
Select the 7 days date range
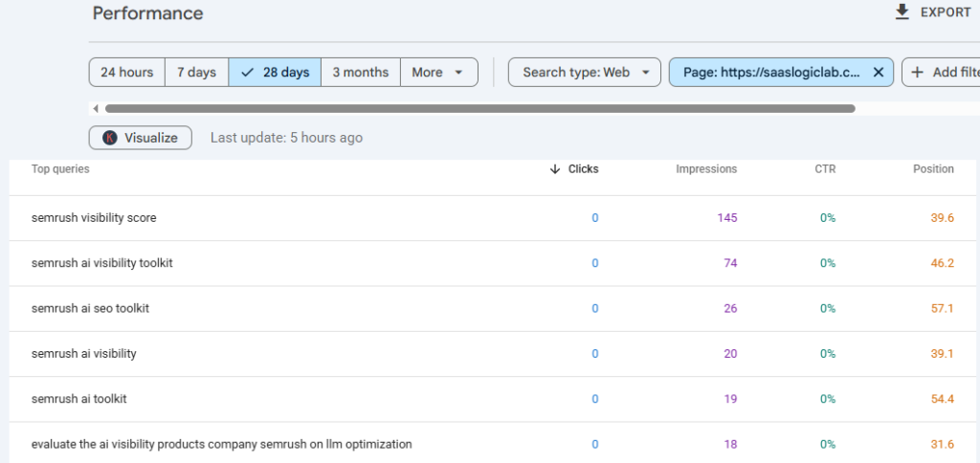click(x=196, y=73)
